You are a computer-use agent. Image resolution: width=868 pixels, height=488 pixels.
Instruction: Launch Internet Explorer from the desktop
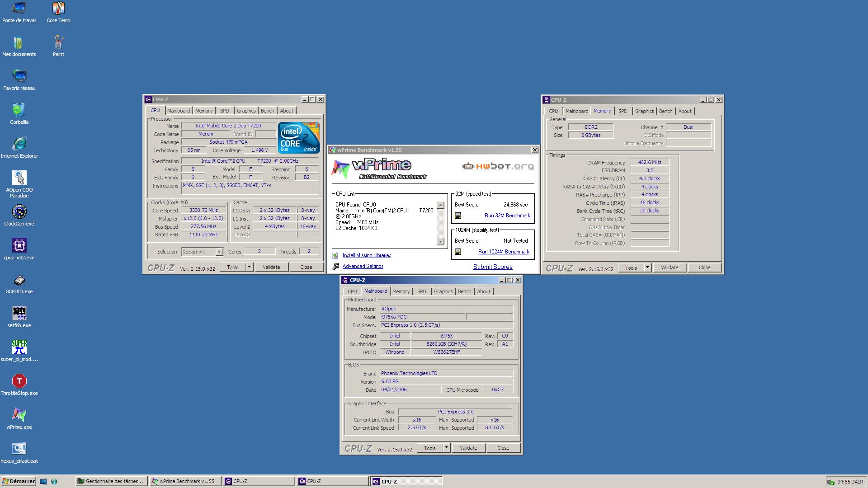coord(19,148)
